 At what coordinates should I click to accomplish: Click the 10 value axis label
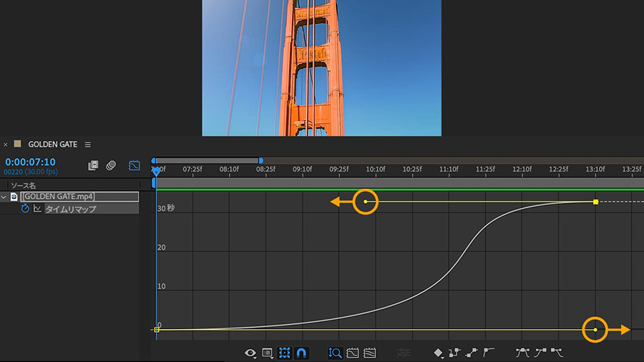click(162, 286)
